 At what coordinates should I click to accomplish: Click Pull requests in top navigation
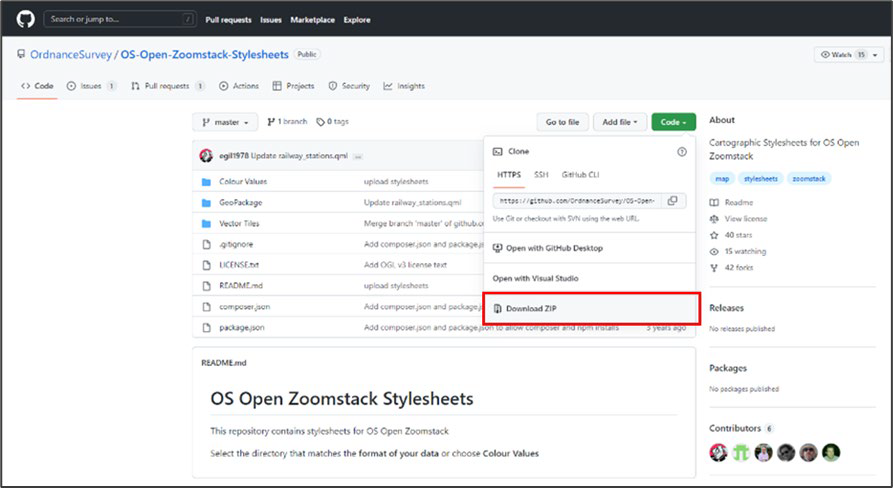(228, 20)
